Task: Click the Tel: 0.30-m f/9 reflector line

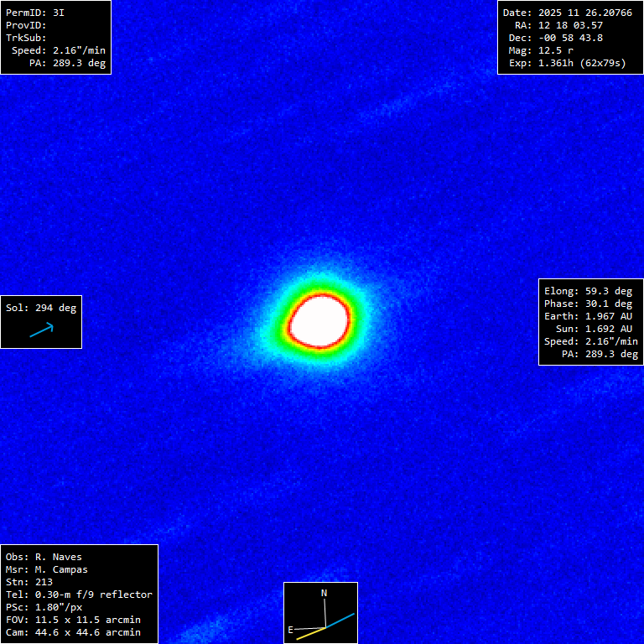Action: (x=79, y=595)
